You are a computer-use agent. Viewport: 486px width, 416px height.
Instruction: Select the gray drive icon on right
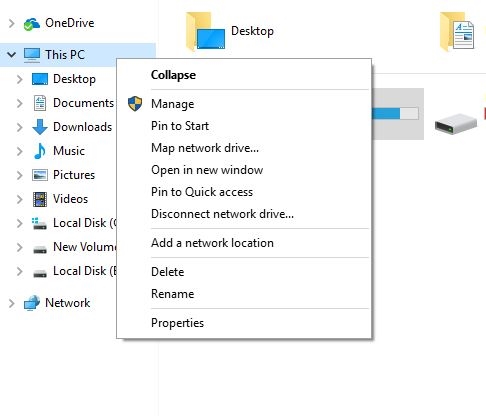pyautogui.click(x=456, y=124)
